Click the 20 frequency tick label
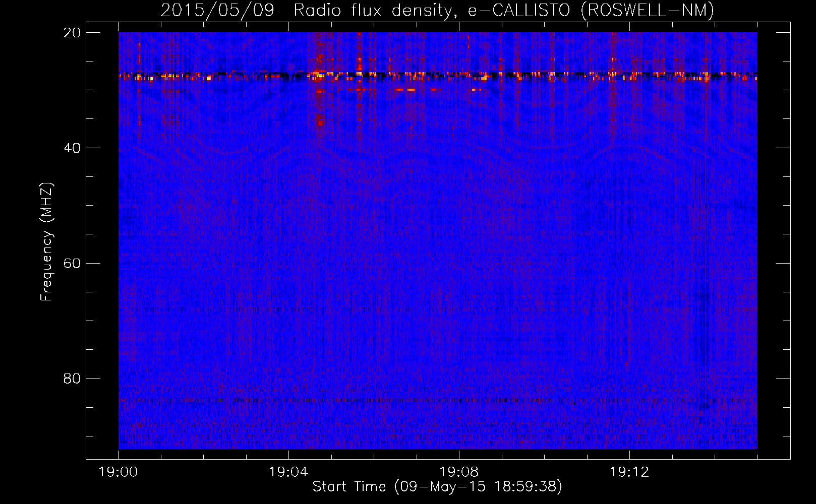The width and height of the screenshot is (816, 504). (72, 33)
